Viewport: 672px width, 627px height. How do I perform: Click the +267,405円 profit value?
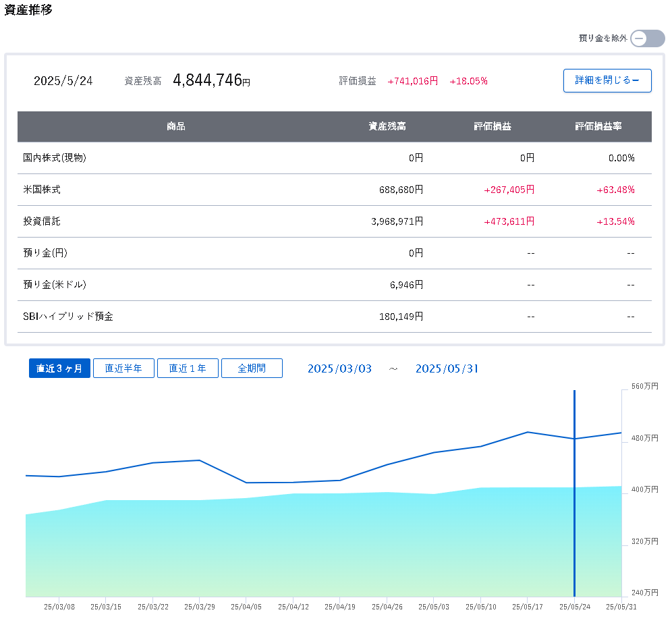click(509, 190)
